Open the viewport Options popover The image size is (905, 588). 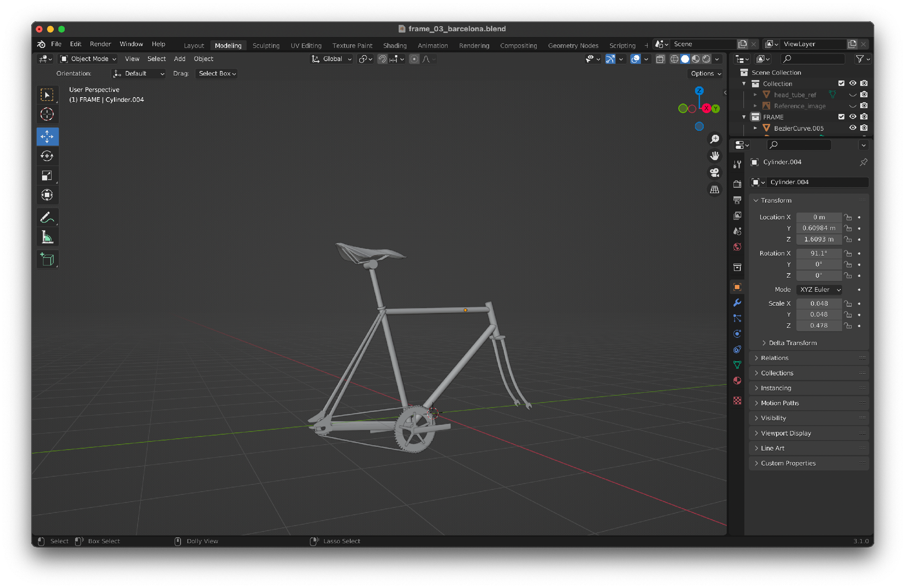click(x=705, y=73)
